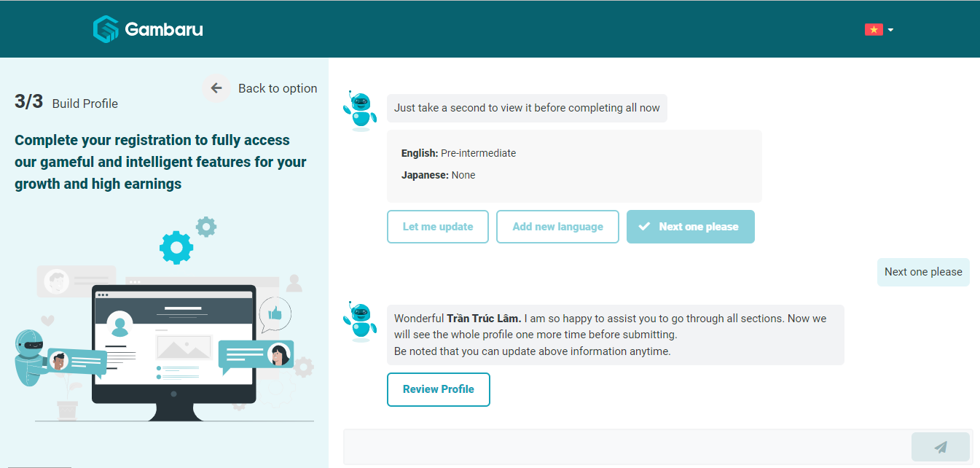Click the English Pre-intermediate summary card
Screen dimensions: 980x468
[574, 165]
